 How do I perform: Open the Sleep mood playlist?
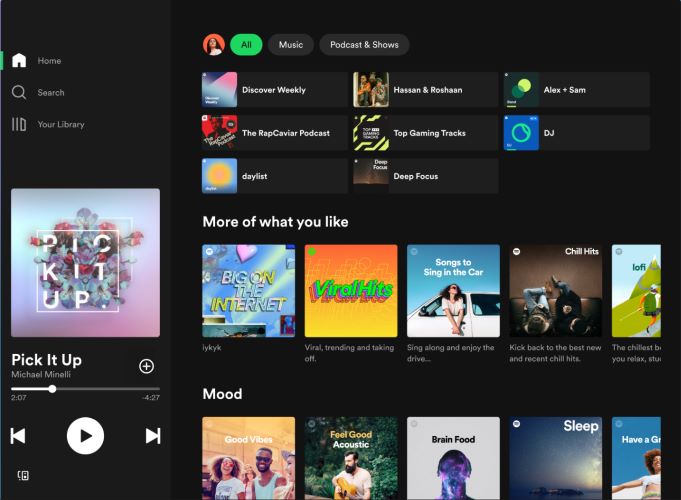tap(556, 458)
